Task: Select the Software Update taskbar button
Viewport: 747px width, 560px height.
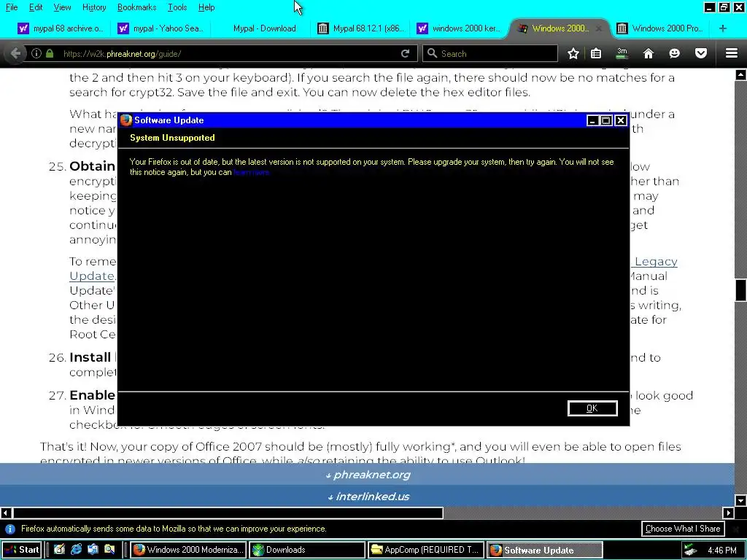Action: (544, 550)
